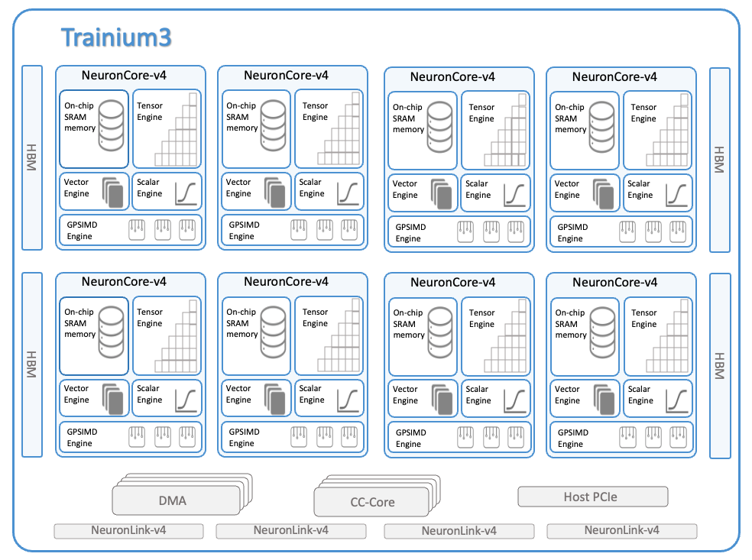The image size is (752, 560).
Task: Select the upper-left HBM bar
Action: tap(31, 157)
